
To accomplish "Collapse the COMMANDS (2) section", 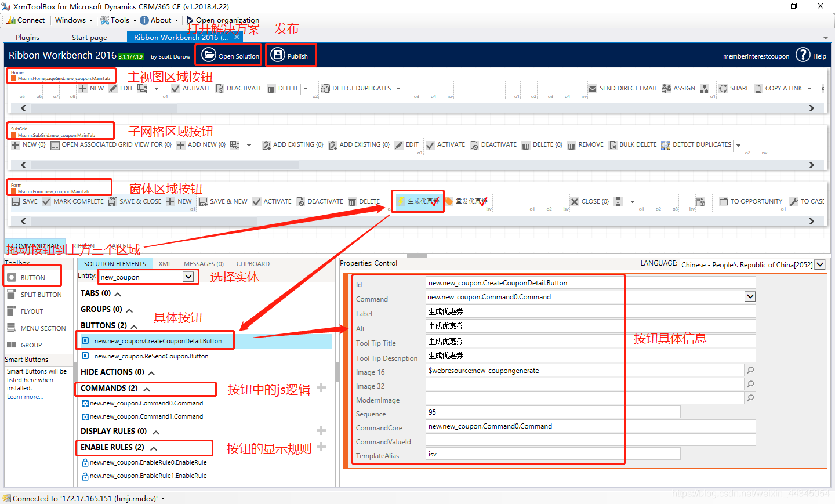I will tap(147, 389).
